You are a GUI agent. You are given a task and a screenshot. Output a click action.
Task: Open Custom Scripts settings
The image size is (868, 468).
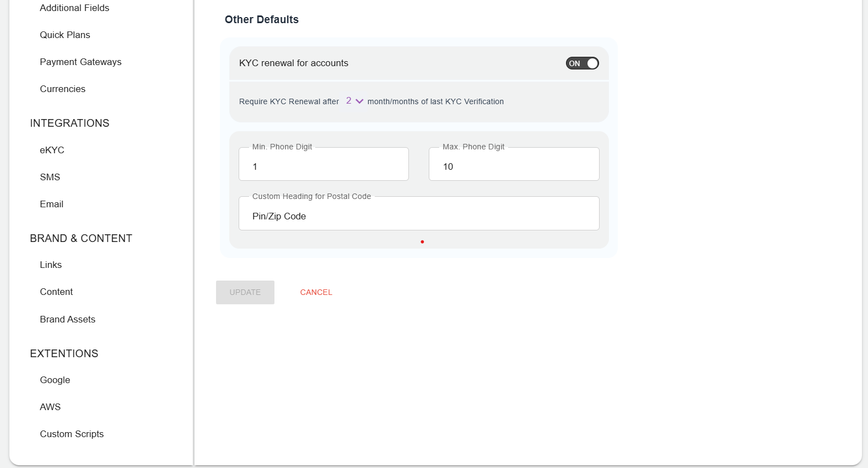(x=72, y=434)
